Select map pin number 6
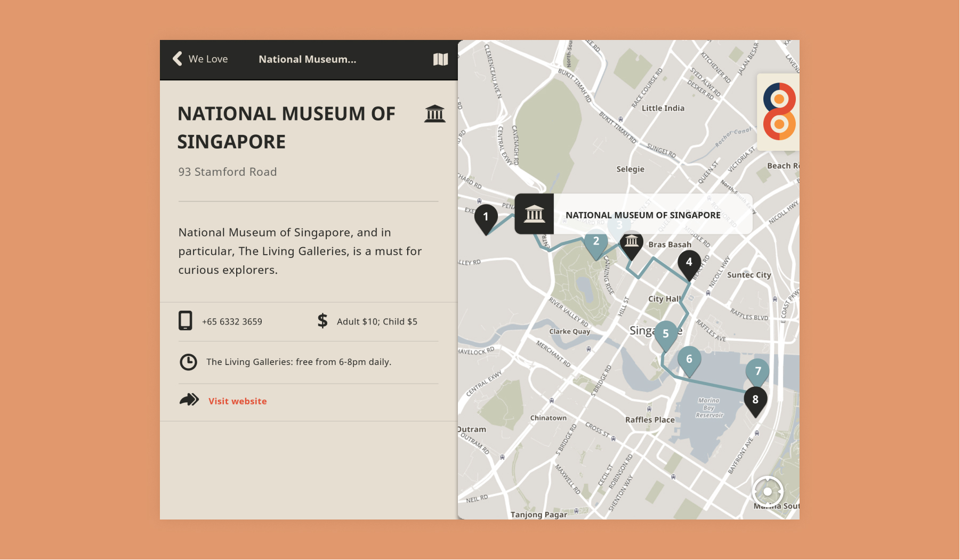 click(689, 360)
